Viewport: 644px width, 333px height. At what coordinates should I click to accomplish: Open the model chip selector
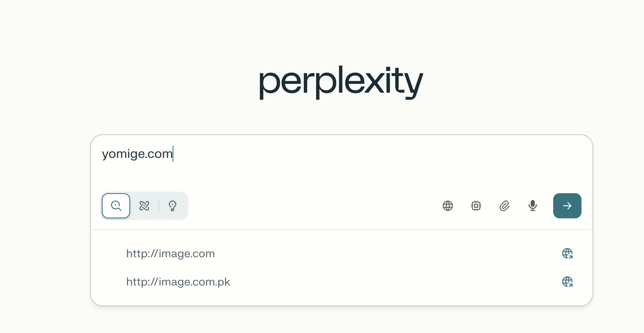476,206
